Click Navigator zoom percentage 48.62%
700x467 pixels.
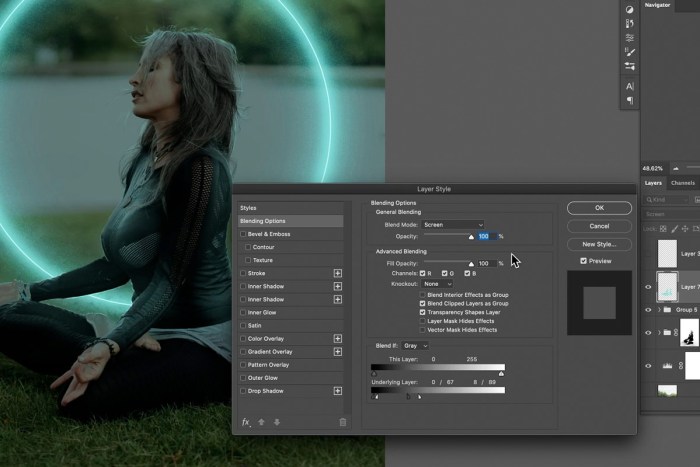point(653,168)
